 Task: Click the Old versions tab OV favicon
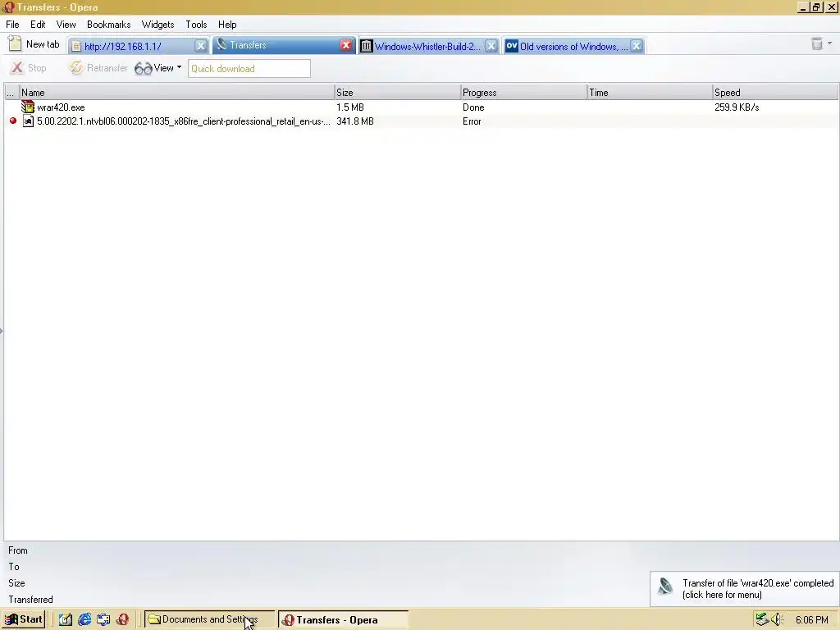click(x=512, y=46)
